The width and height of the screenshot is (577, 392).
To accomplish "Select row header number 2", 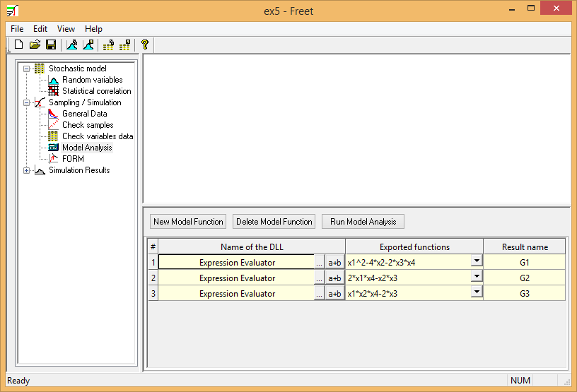I will point(153,278).
